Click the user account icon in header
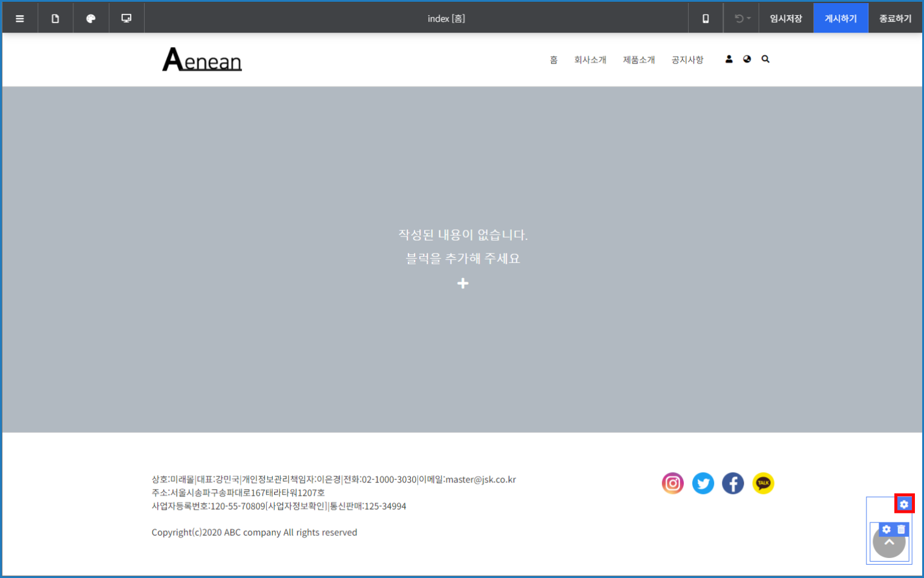Screen dimensions: 924x578 pyautogui.click(x=729, y=59)
